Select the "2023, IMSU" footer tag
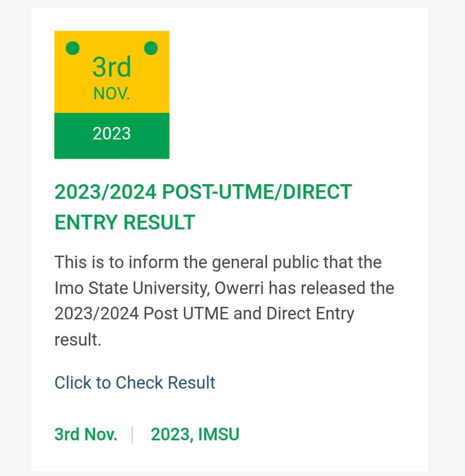Screen dimensions: 465x476 click(x=195, y=434)
